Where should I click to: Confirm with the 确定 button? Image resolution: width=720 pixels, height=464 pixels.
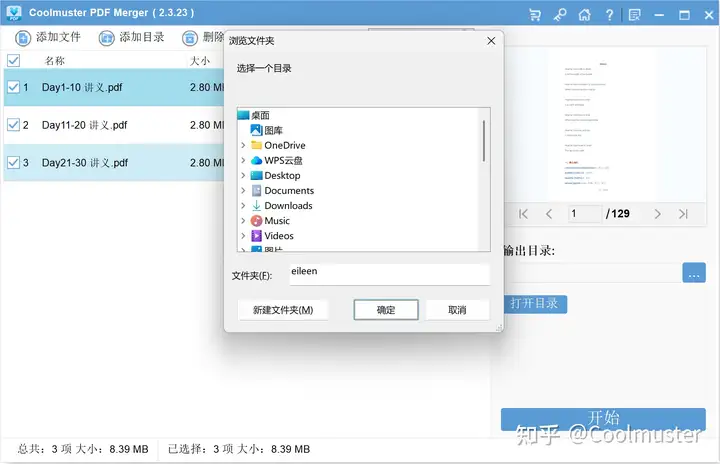386,310
